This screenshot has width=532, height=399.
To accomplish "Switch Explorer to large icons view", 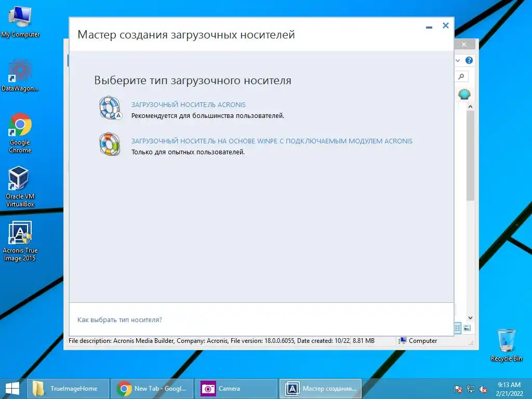I will pos(467,328).
